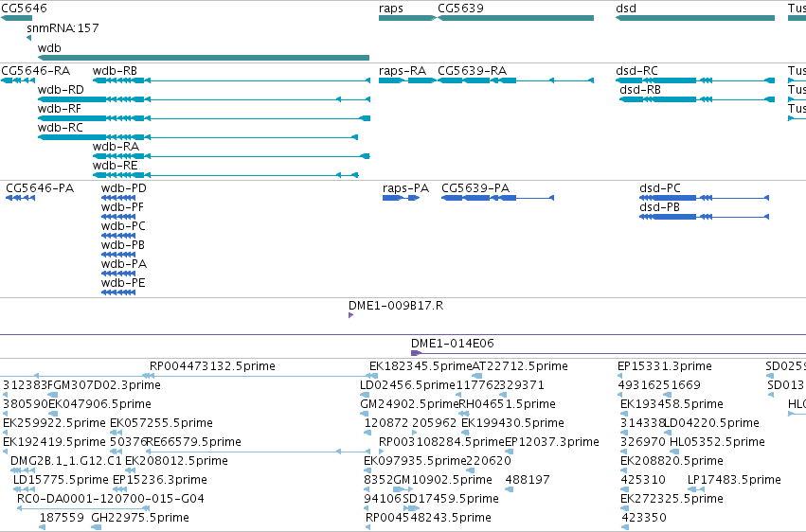Click the raps-RA transcript label
The width and height of the screenshot is (806, 532).
pos(403,71)
